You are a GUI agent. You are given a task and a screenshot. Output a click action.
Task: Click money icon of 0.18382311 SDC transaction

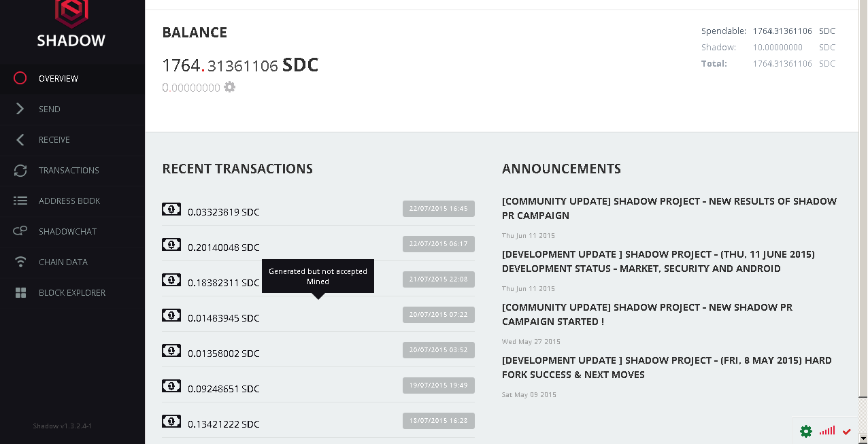[x=171, y=279]
